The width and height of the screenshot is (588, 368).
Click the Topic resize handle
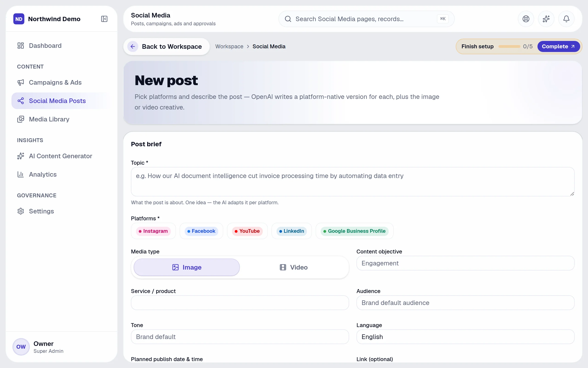point(572,194)
